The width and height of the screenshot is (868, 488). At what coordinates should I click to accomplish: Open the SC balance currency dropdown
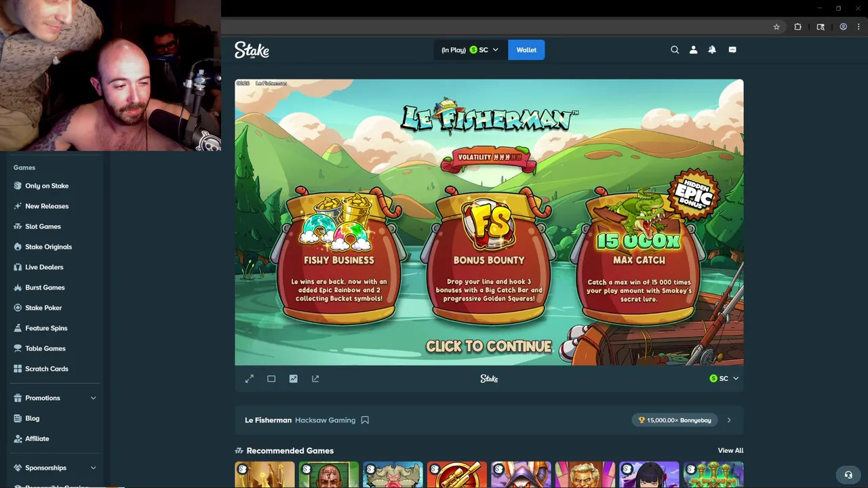(x=470, y=49)
